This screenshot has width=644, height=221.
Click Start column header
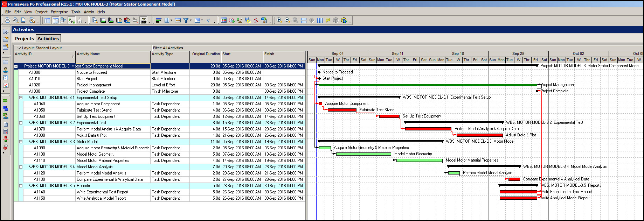pos(242,57)
